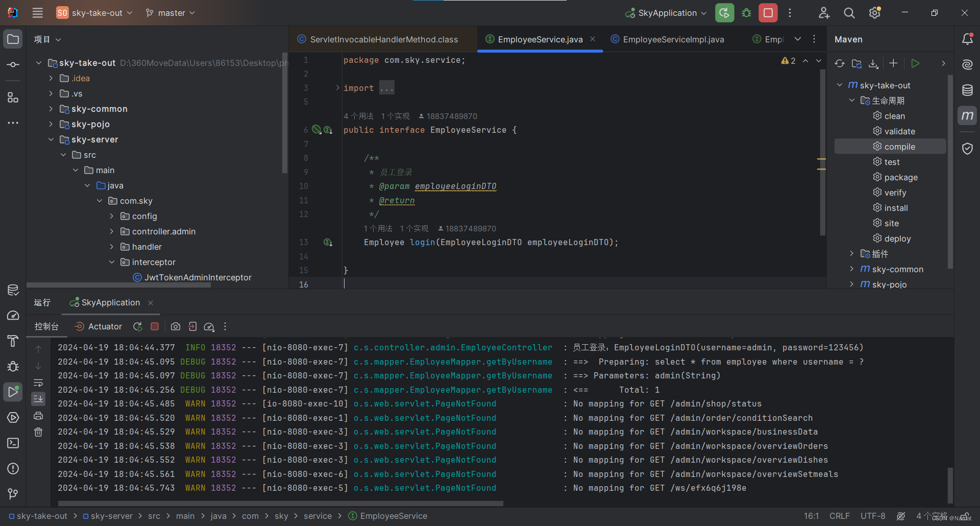Open the SkyApplication run configuration dropdown

tap(666, 13)
